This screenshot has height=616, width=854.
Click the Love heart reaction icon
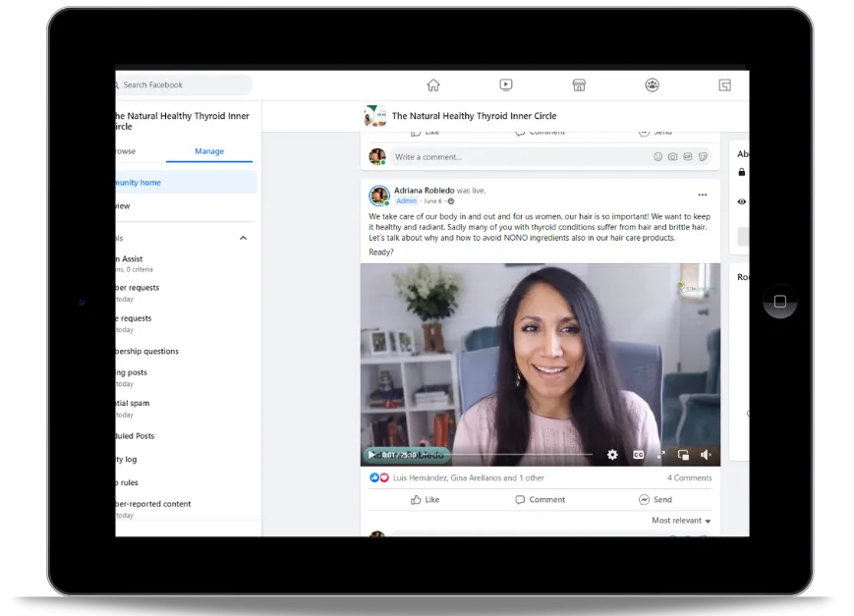(384, 477)
